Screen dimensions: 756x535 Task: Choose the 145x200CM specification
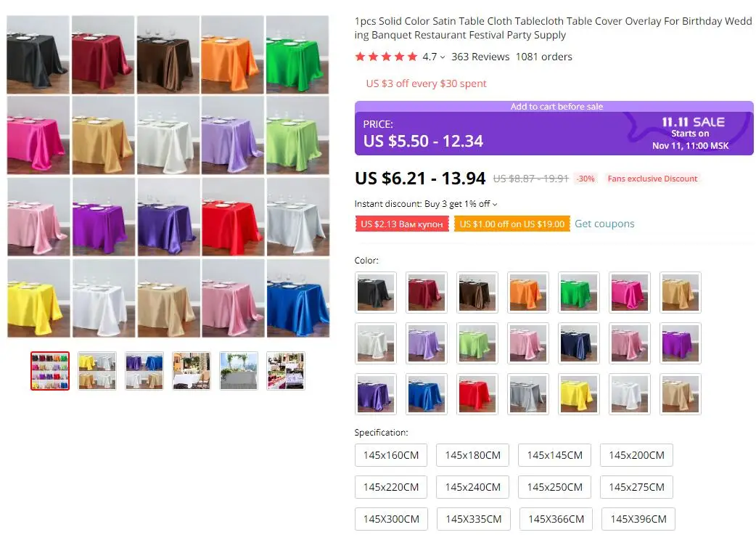pyautogui.click(x=636, y=455)
